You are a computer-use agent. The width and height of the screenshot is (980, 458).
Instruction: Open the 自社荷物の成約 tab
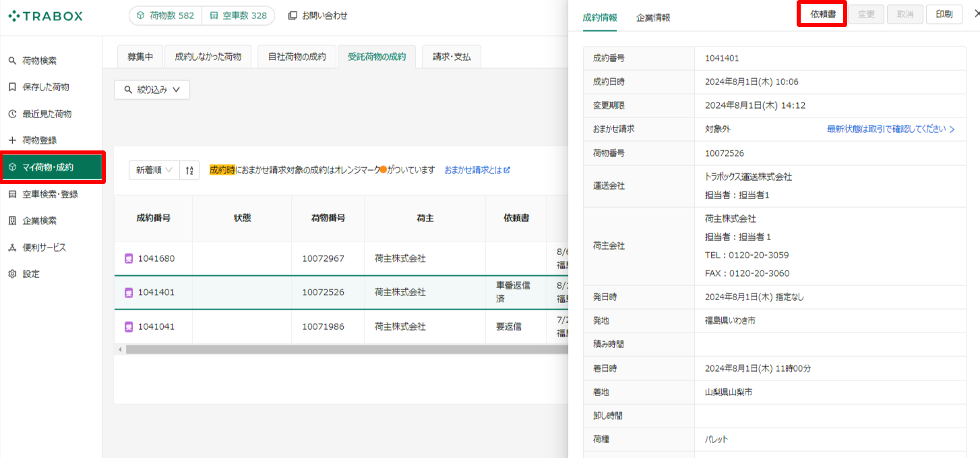point(297,57)
